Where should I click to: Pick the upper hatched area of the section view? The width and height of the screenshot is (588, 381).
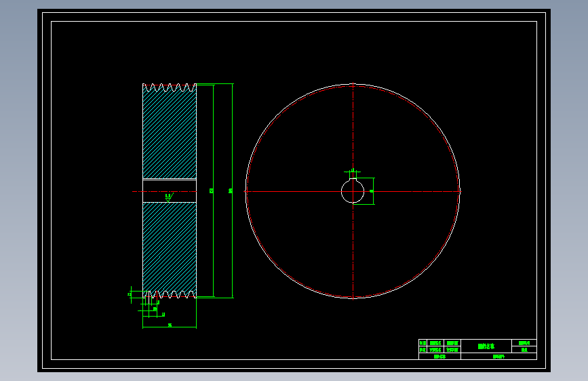170,132
